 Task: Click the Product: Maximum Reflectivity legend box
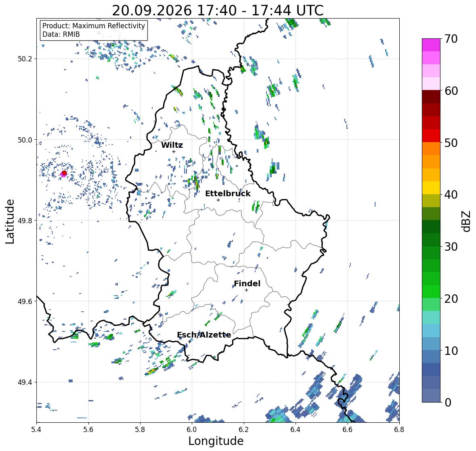(x=94, y=30)
